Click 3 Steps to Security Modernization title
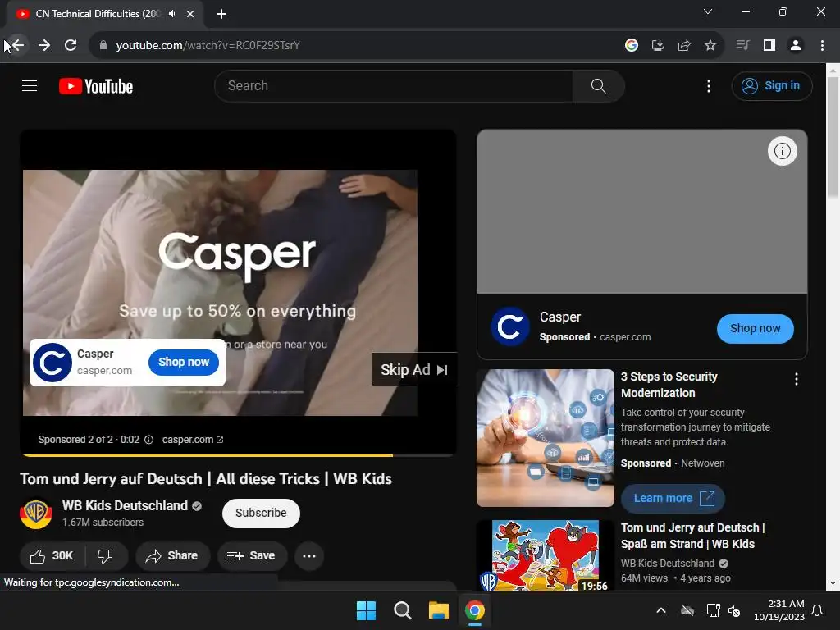The image size is (840, 630). pyautogui.click(x=669, y=385)
